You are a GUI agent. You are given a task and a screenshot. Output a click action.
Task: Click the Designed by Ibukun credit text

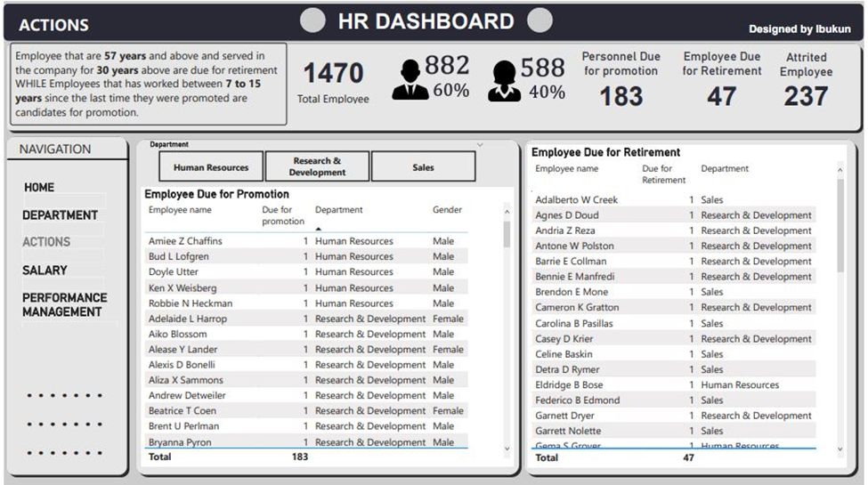coord(800,28)
